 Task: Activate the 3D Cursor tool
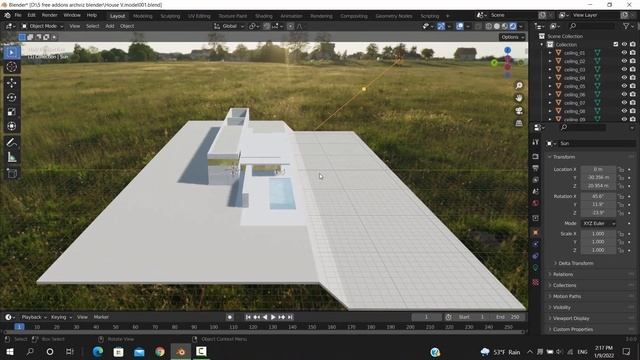(11, 67)
